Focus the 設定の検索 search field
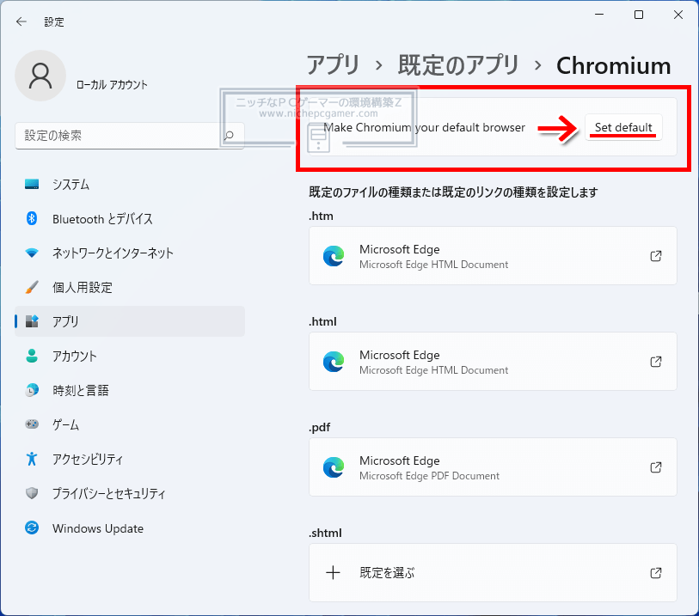Image resolution: width=699 pixels, height=616 pixels. click(x=129, y=136)
